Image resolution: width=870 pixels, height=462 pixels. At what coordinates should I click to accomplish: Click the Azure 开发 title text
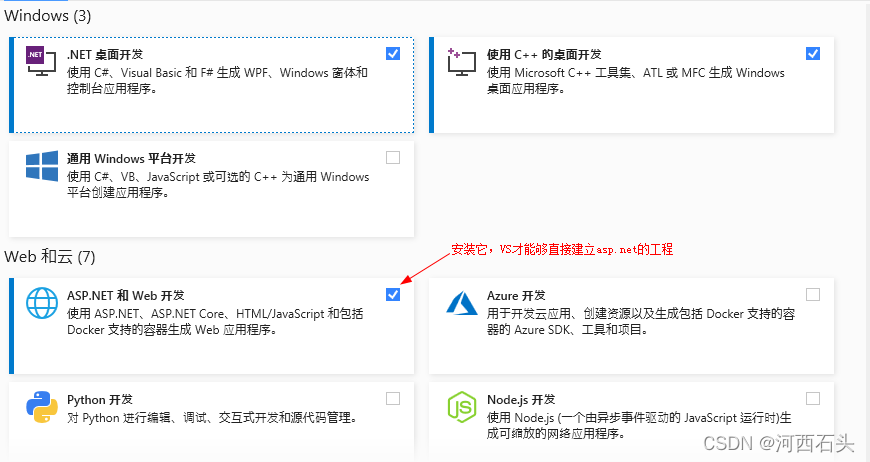click(x=516, y=296)
